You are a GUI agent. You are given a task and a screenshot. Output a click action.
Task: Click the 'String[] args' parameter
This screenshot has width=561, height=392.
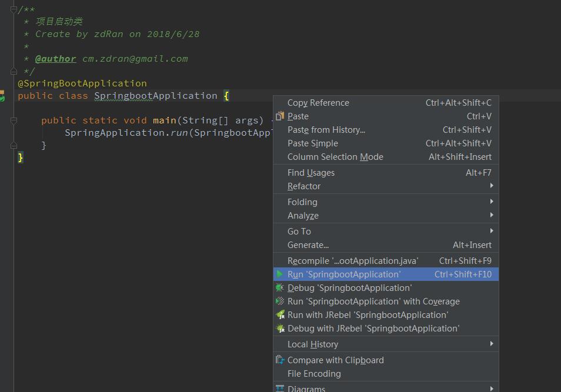coord(220,120)
